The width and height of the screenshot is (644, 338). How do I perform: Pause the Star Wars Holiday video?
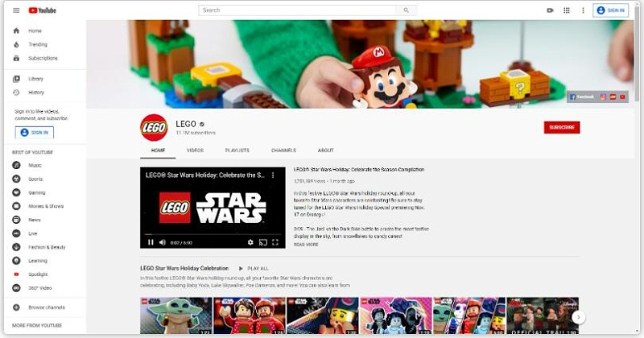point(150,242)
